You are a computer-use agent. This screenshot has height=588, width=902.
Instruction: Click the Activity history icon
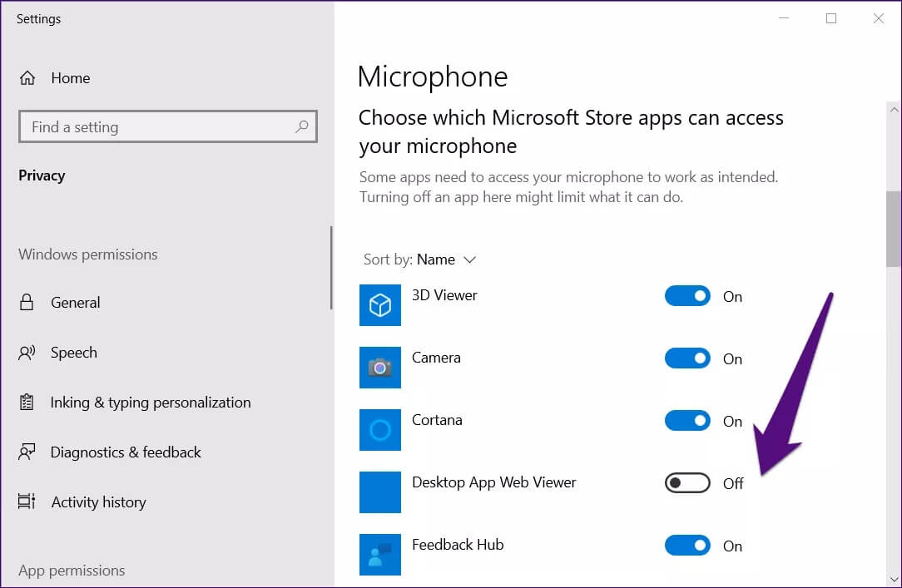tap(27, 502)
